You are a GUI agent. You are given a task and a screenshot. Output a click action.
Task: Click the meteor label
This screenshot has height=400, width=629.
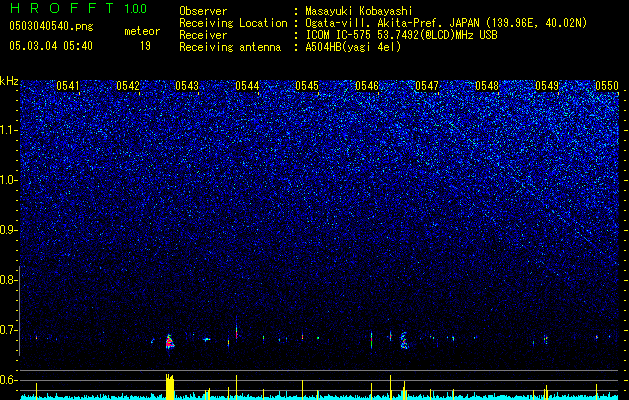(142, 31)
